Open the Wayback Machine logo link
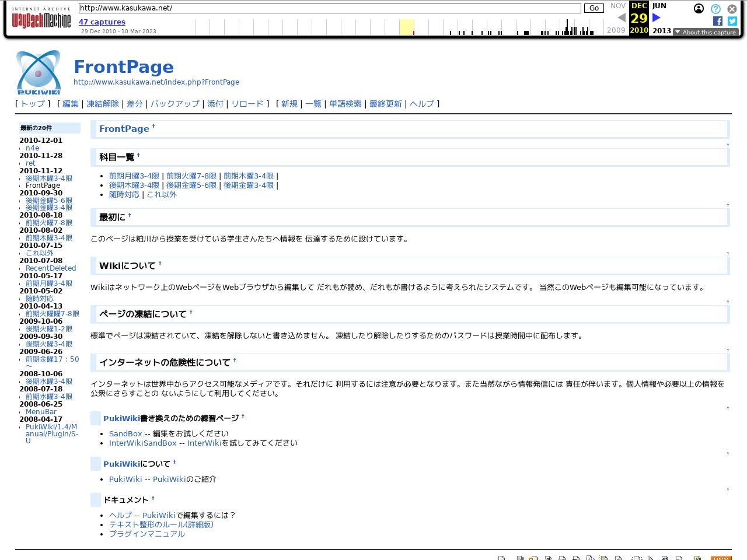Image resolution: width=747 pixels, height=560 pixels. tap(41, 20)
